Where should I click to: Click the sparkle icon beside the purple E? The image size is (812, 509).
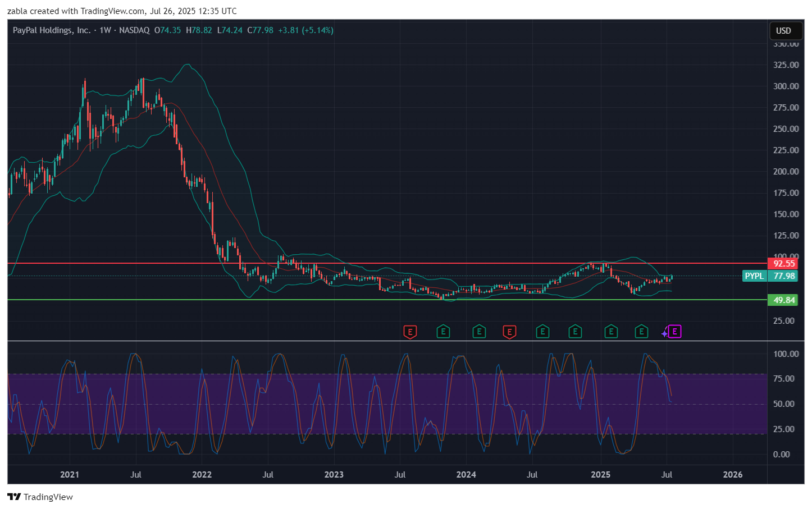664,333
